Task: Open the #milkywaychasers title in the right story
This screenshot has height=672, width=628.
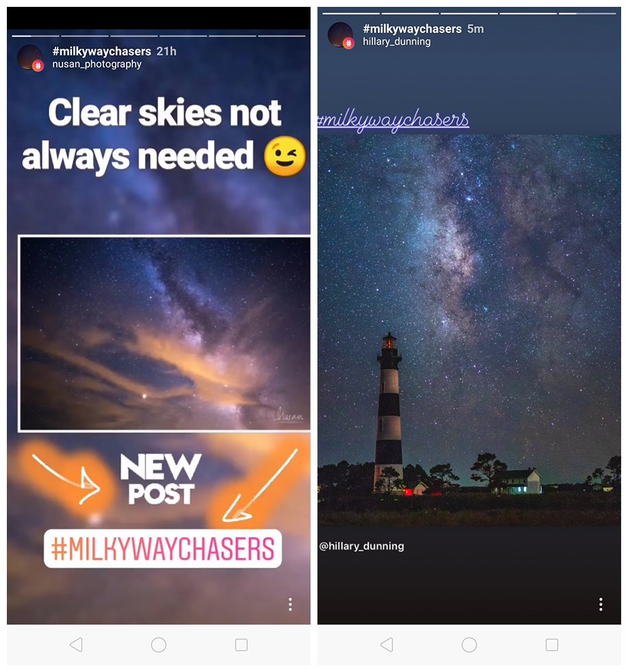Action: [412, 29]
